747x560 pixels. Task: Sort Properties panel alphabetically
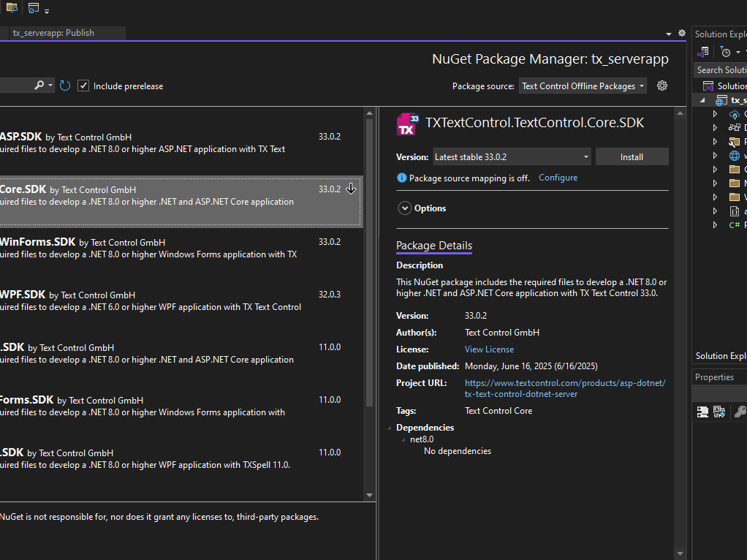[719, 412]
